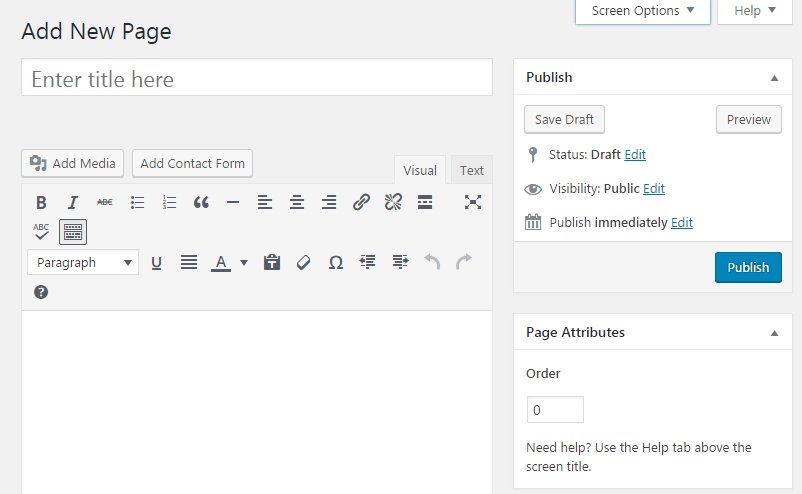802x494 pixels.
Task: Switch to the Visual editor tab
Action: tap(420, 170)
